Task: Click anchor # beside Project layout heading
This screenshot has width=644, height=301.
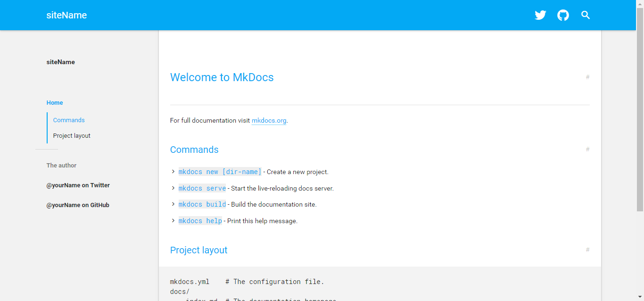Action: [x=587, y=250]
